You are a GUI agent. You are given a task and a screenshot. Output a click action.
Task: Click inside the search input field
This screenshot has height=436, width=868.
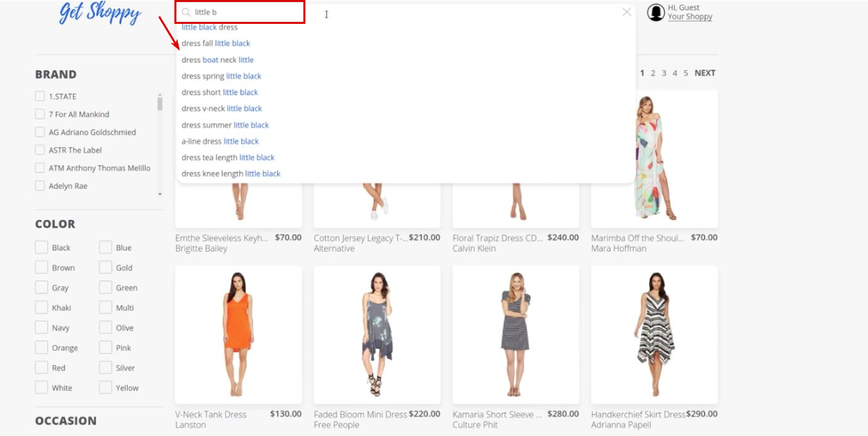pyautogui.click(x=273, y=12)
